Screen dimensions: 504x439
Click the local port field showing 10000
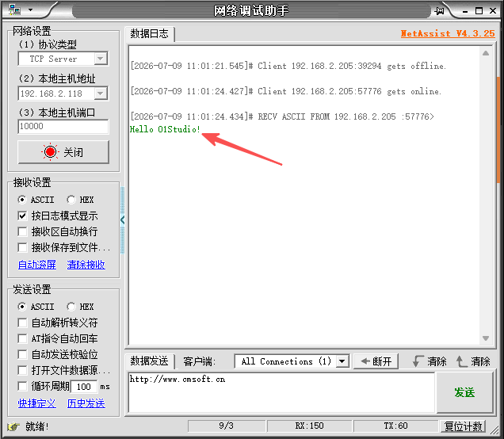pyautogui.click(x=63, y=126)
